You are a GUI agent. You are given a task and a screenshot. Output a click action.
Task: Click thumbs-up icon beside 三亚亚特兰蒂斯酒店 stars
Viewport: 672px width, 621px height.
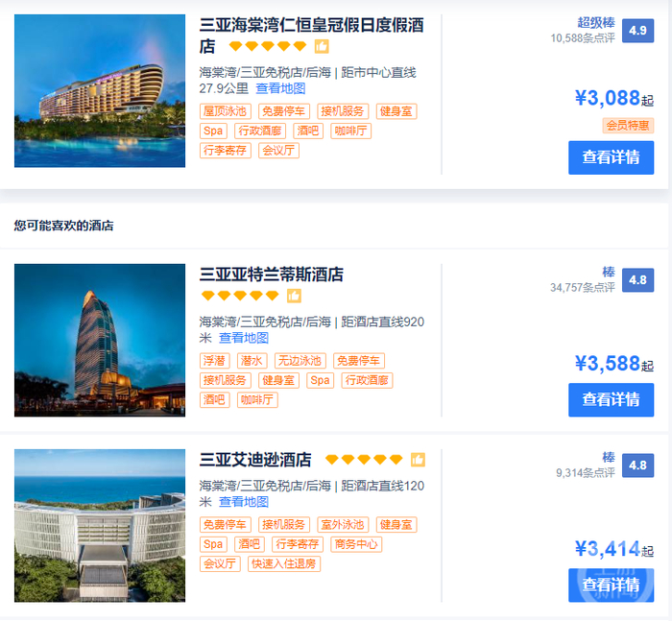[294, 296]
